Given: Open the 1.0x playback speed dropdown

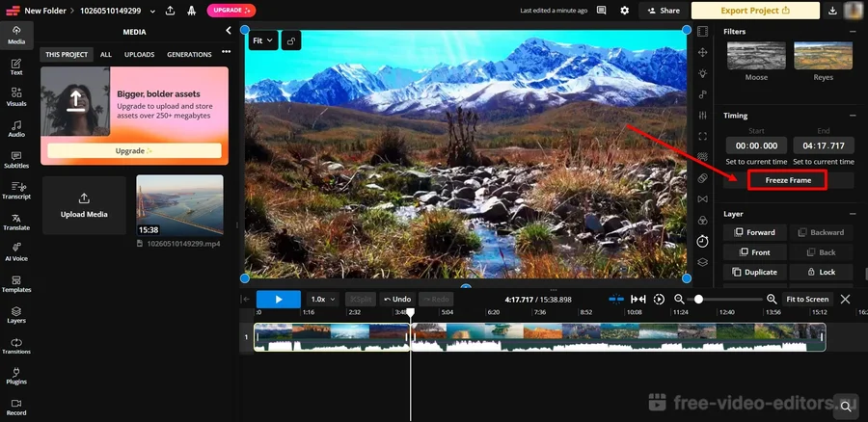Looking at the screenshot, I should coord(322,300).
